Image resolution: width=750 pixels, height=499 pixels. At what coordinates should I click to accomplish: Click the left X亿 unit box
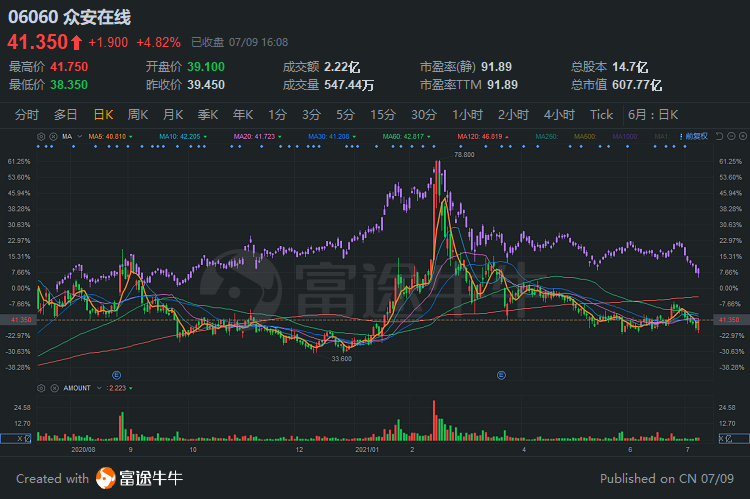[x=16, y=438]
